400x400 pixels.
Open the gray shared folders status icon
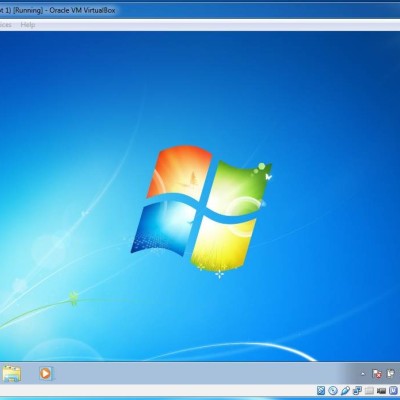pos(369,390)
